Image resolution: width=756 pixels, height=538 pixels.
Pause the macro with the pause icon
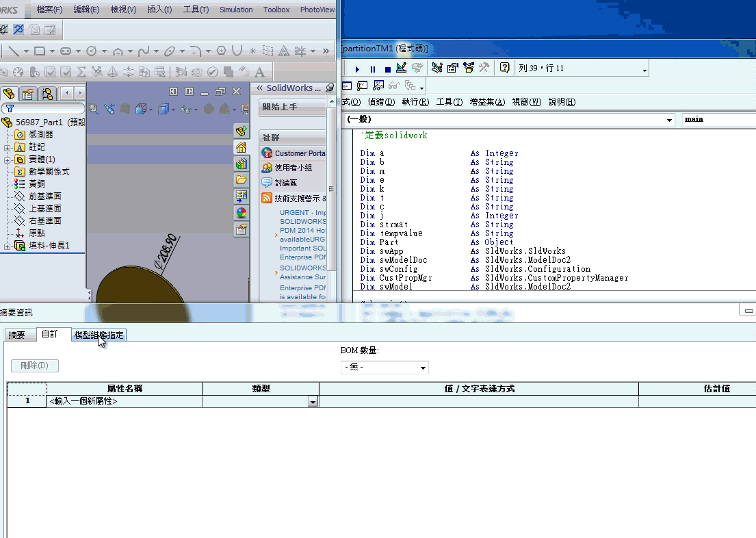(372, 68)
